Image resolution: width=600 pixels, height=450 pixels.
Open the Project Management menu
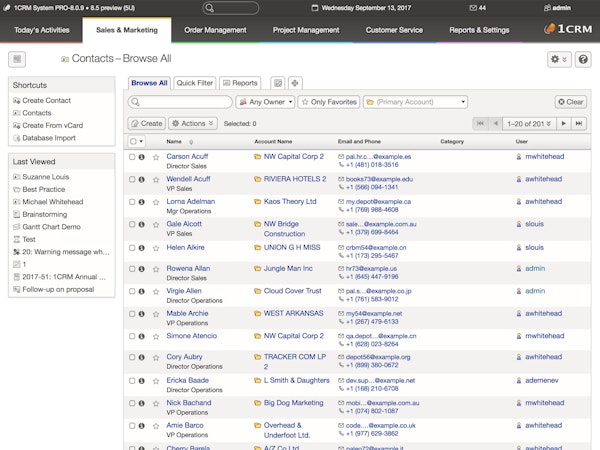(306, 30)
